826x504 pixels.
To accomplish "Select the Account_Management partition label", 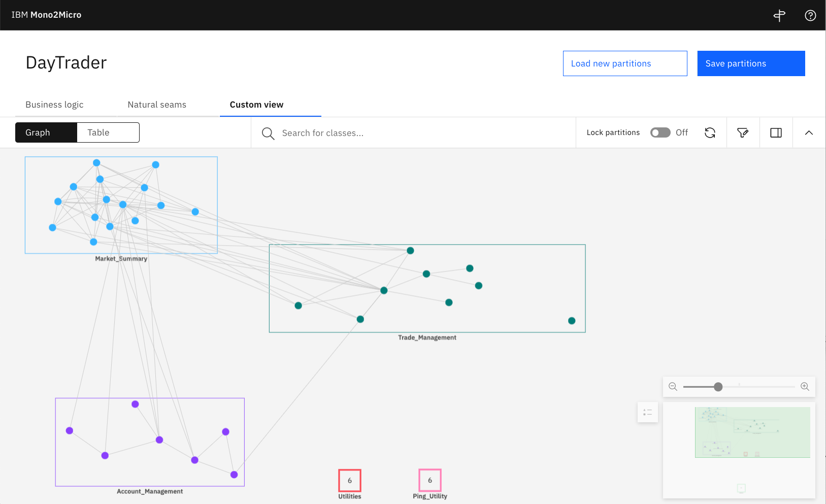I will (x=150, y=491).
